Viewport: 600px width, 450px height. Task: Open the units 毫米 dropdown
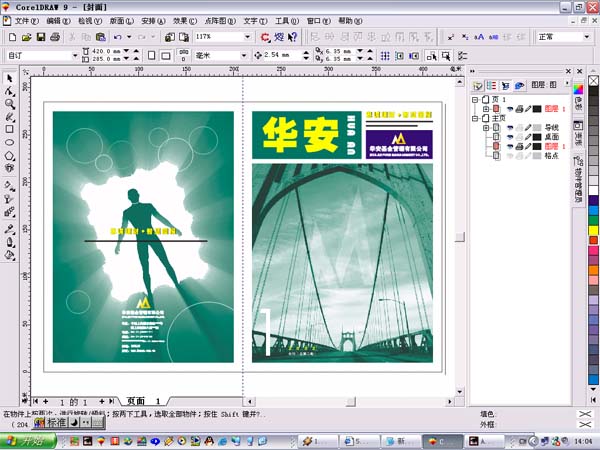[244, 56]
